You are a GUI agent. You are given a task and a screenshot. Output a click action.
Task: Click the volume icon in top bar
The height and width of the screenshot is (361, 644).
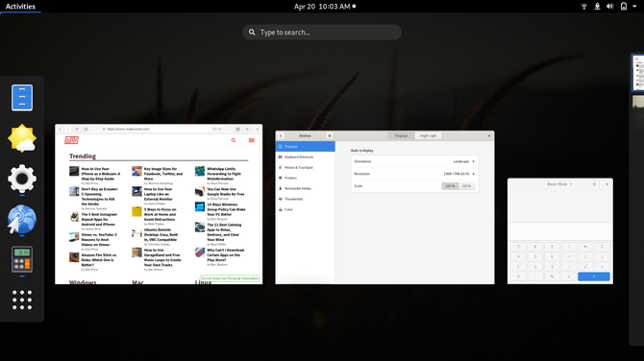[x=610, y=6]
